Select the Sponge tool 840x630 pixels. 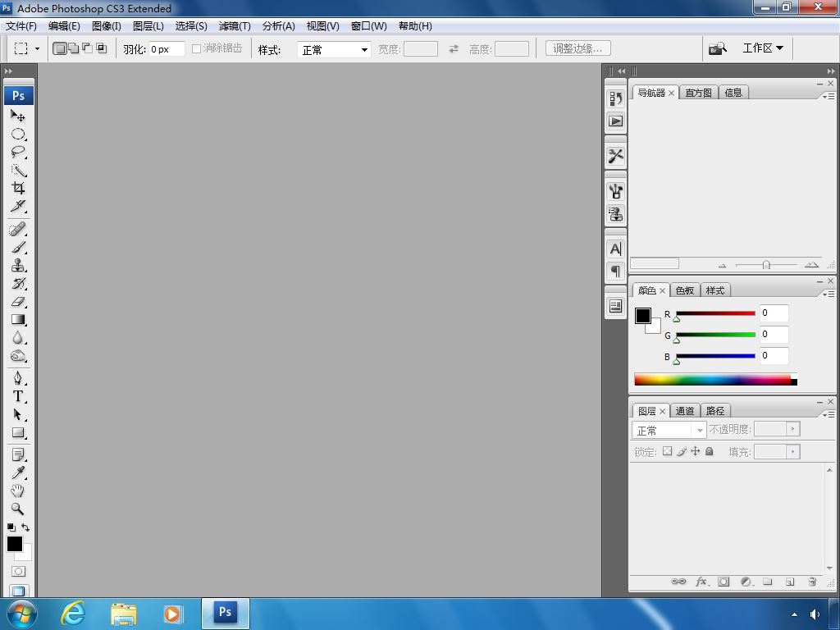pyautogui.click(x=18, y=356)
